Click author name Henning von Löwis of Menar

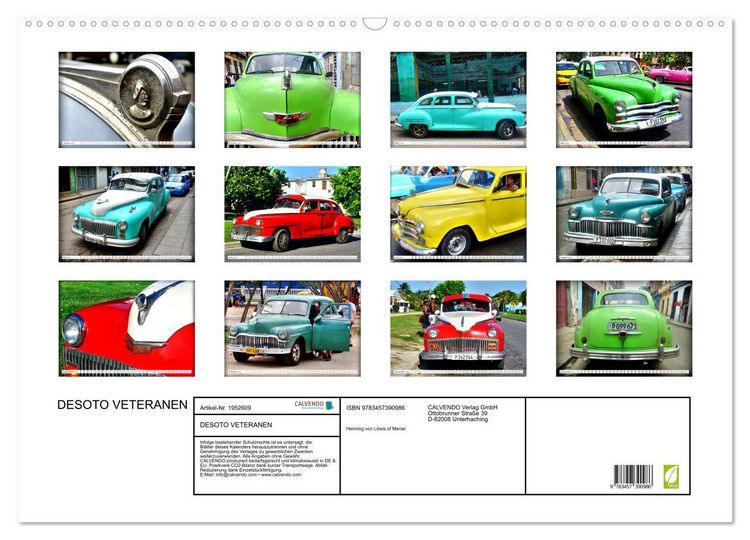pyautogui.click(x=376, y=429)
